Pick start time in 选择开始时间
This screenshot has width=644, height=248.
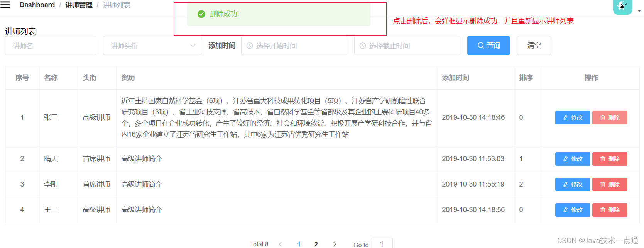click(x=294, y=46)
